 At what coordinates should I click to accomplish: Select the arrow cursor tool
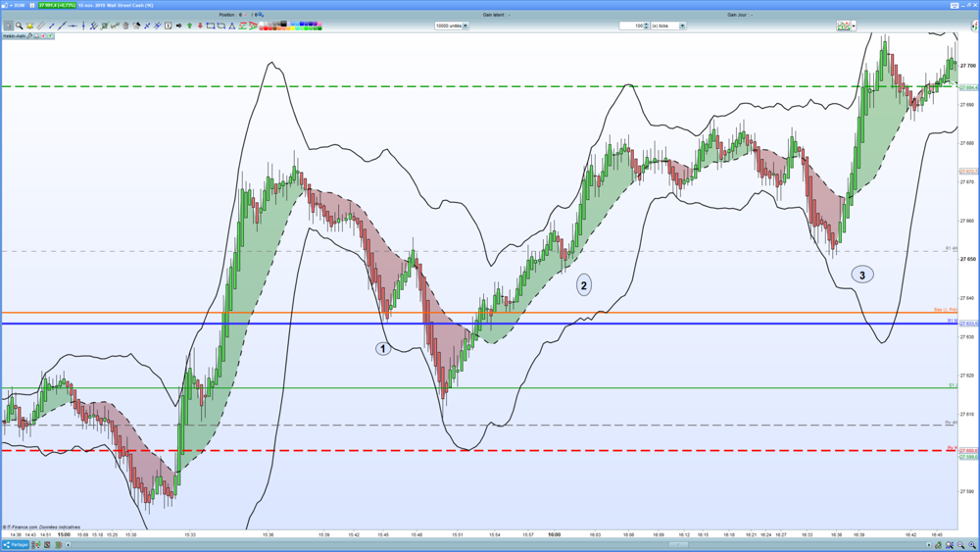(x=8, y=25)
